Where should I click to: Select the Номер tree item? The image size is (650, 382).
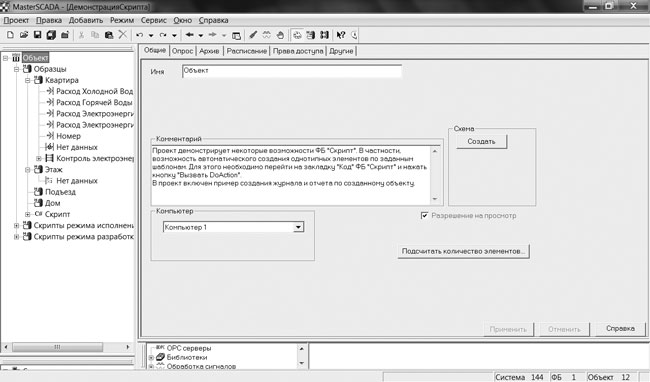(x=68, y=136)
